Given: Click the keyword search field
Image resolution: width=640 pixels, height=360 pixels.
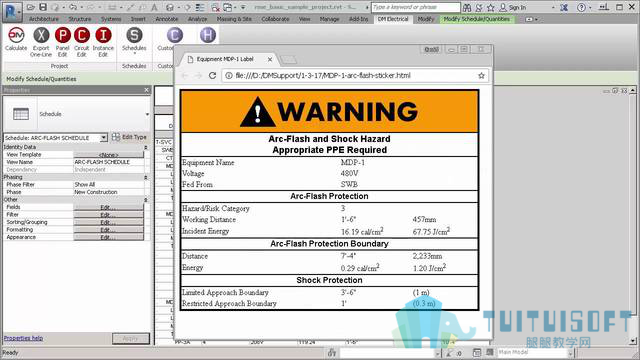Looking at the screenshot, I should (x=416, y=7).
